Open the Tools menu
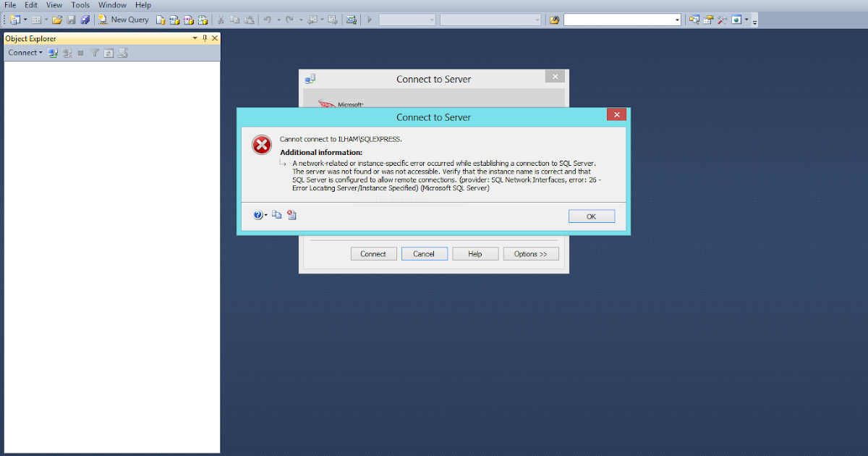Screen dimensions: 868x456 (80, 5)
